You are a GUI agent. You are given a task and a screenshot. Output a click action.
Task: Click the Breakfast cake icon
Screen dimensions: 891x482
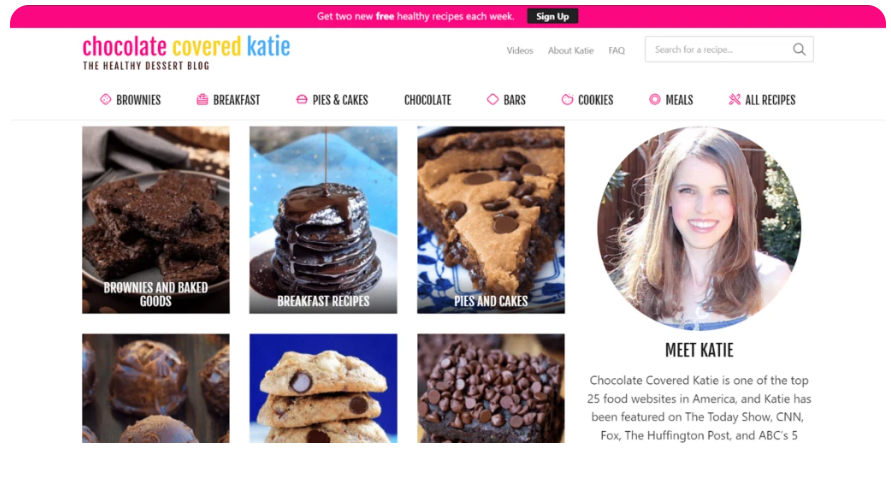pyautogui.click(x=202, y=99)
